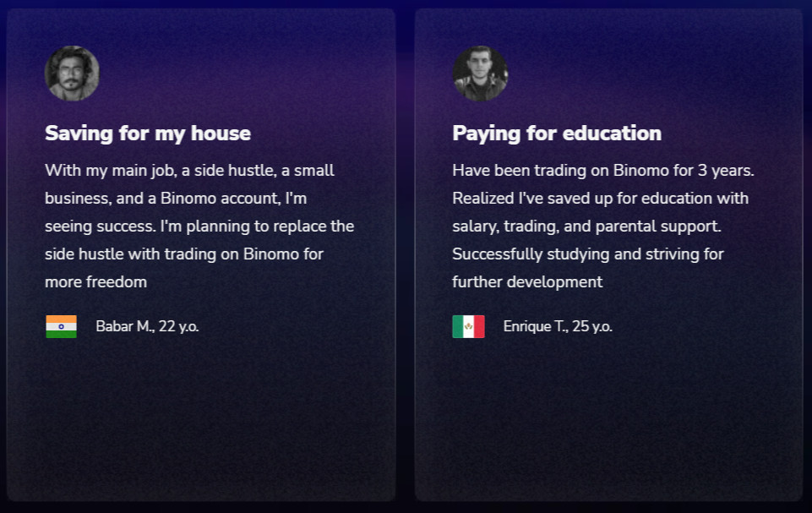Click the words "further development" in Enrique's story
This screenshot has height=513, width=812.
(x=527, y=282)
